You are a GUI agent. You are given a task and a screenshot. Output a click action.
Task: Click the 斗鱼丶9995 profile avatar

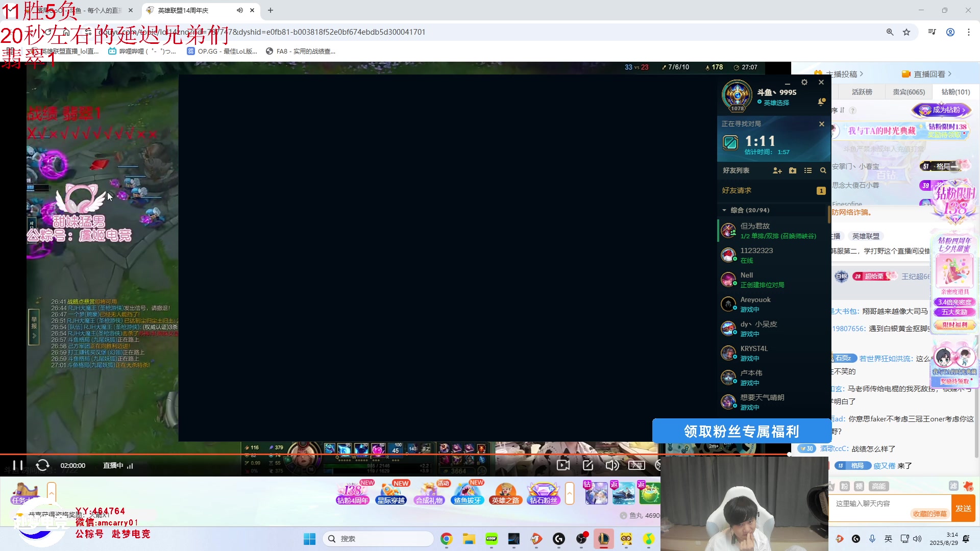[x=737, y=95]
